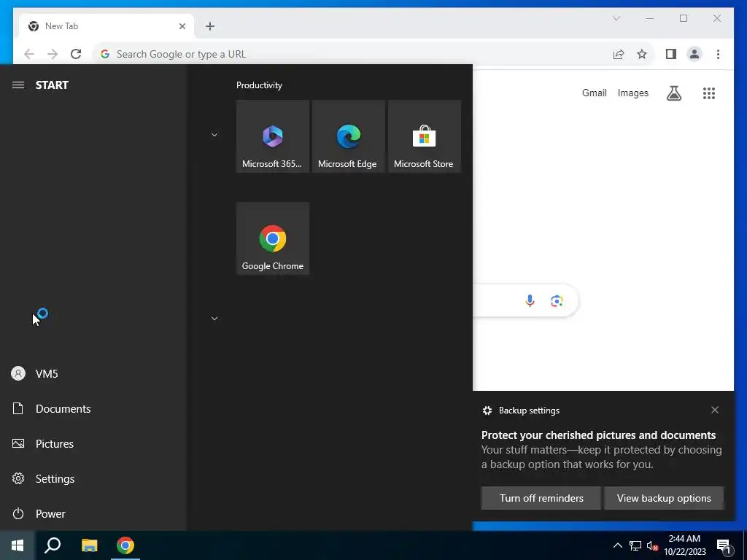Open the taskbar clock and date

coord(684,545)
